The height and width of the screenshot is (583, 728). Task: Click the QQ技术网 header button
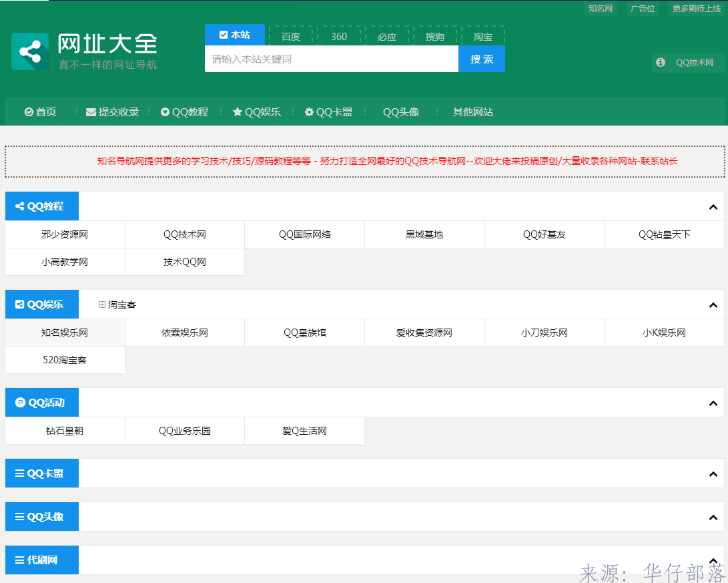(x=689, y=62)
